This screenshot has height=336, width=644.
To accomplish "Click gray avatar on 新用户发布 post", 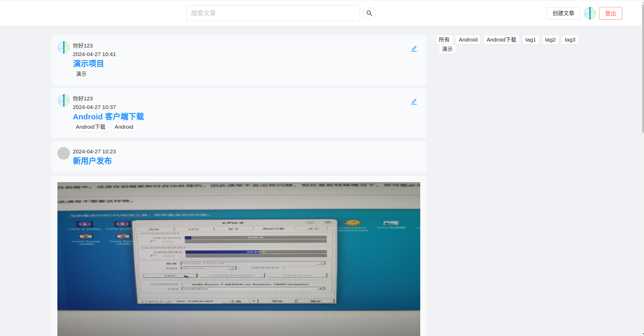I will pos(64,153).
